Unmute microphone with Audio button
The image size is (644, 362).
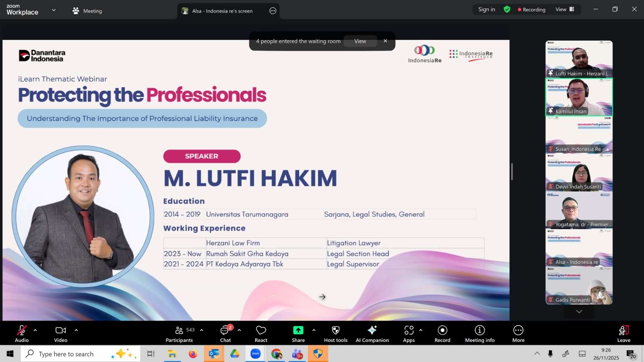point(22,333)
